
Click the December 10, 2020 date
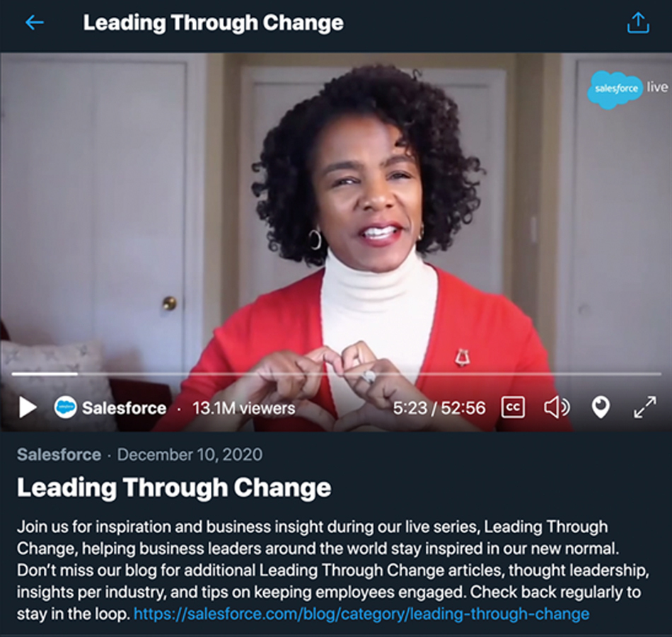click(190, 454)
